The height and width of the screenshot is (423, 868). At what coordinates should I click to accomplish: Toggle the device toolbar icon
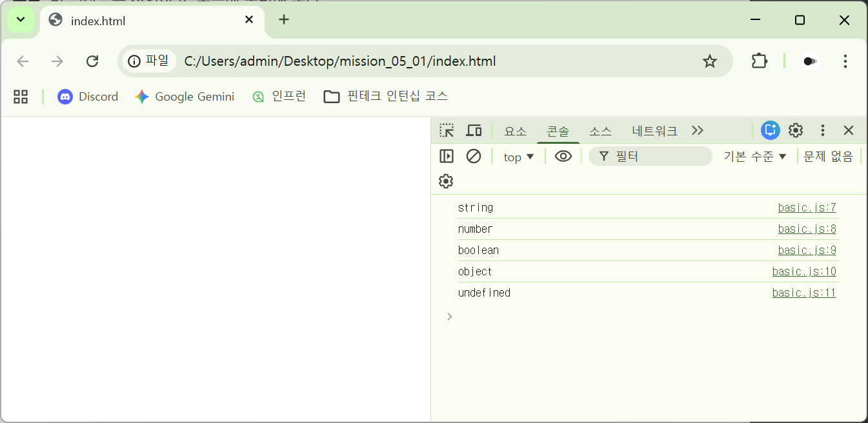(x=474, y=131)
